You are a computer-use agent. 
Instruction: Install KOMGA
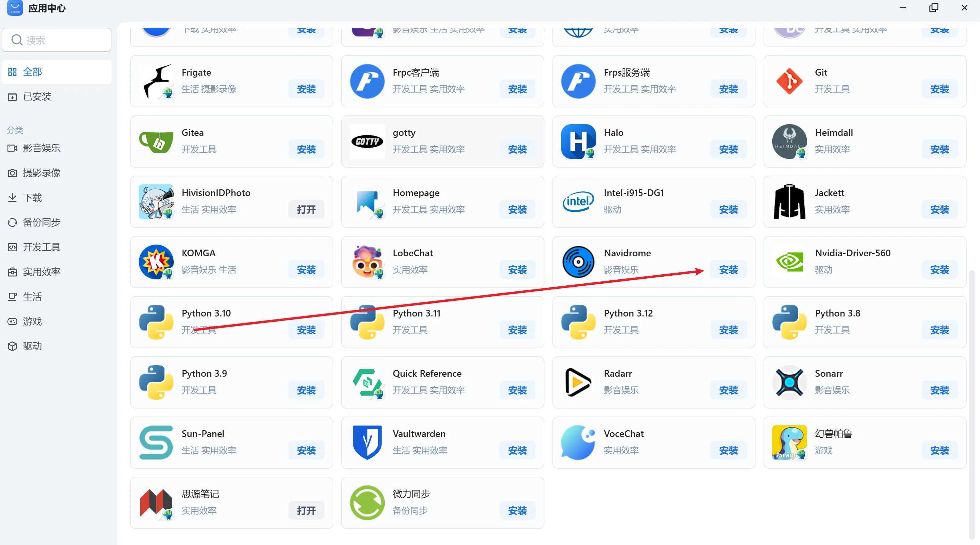pos(306,270)
